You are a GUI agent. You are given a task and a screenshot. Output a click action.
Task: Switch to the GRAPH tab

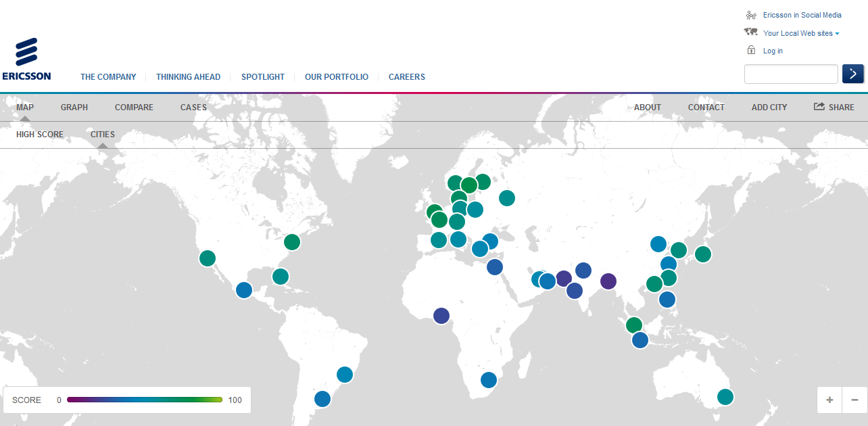74,108
